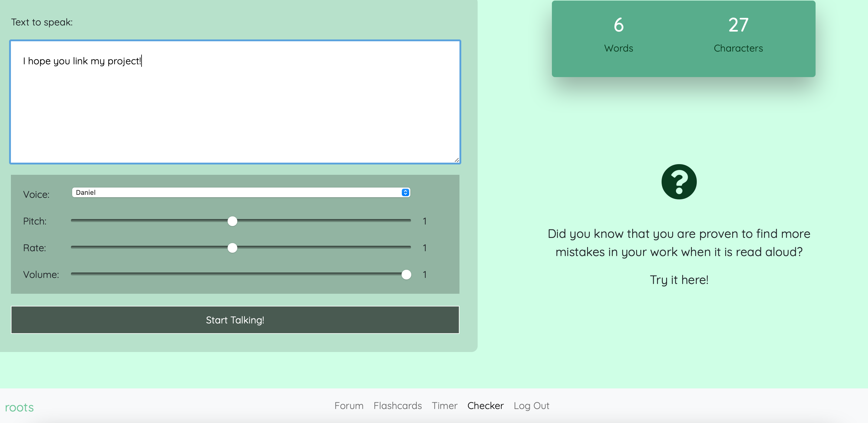This screenshot has height=423, width=868.
Task: Click the Rate slider handle
Action: tap(232, 248)
